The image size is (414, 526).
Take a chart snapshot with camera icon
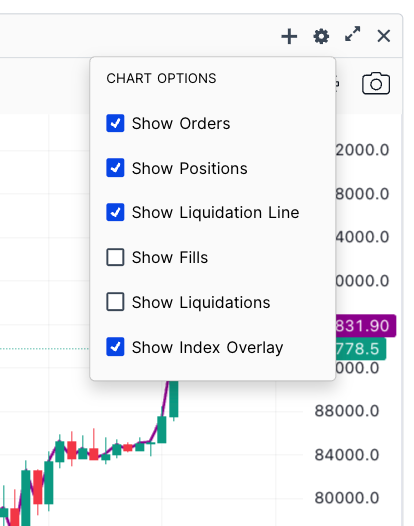click(x=376, y=83)
